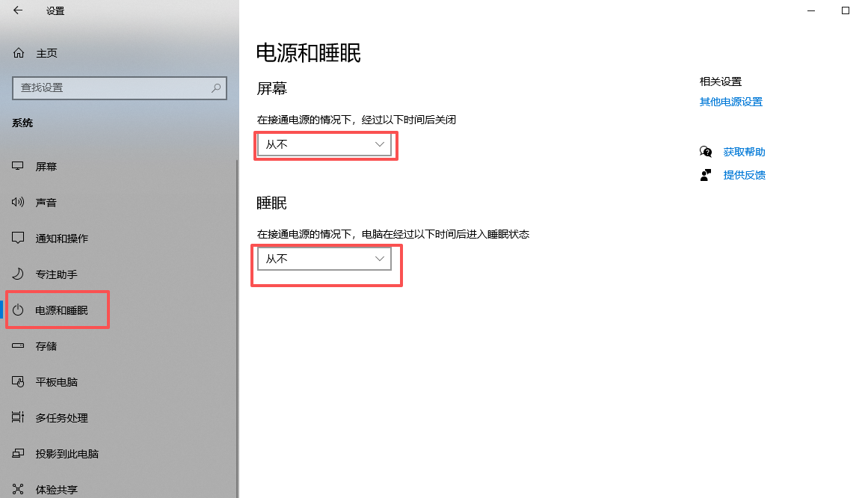Maximize the Settings window
Image resolution: width=868 pixels, height=498 pixels.
pos(846,10)
